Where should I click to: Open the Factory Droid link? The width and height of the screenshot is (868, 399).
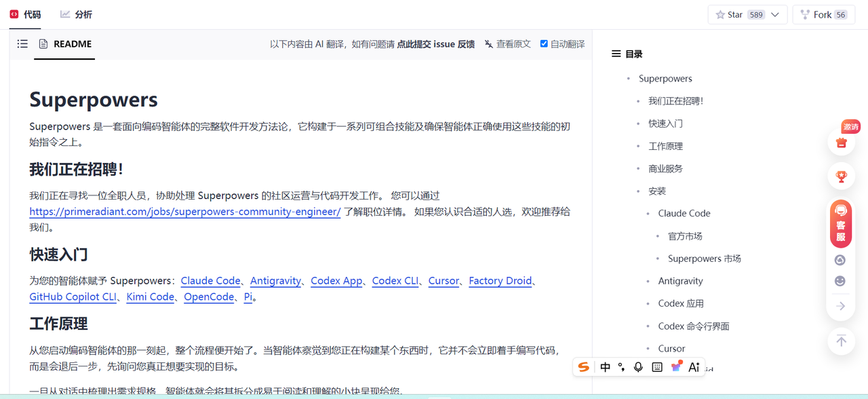[500, 280]
